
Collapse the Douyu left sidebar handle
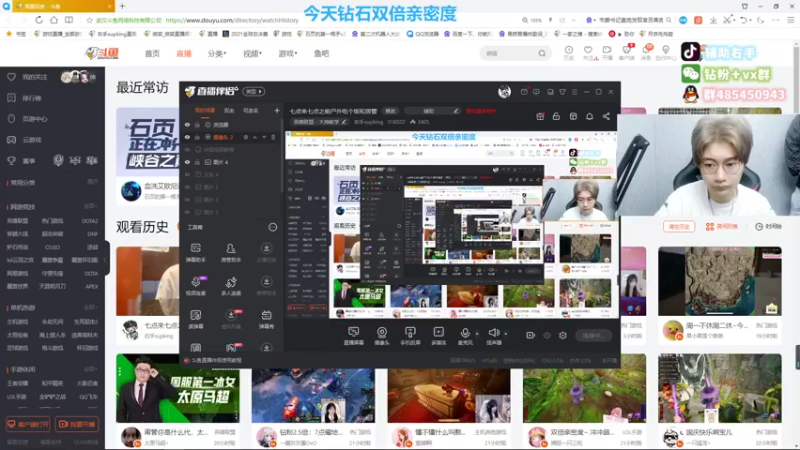point(106,258)
